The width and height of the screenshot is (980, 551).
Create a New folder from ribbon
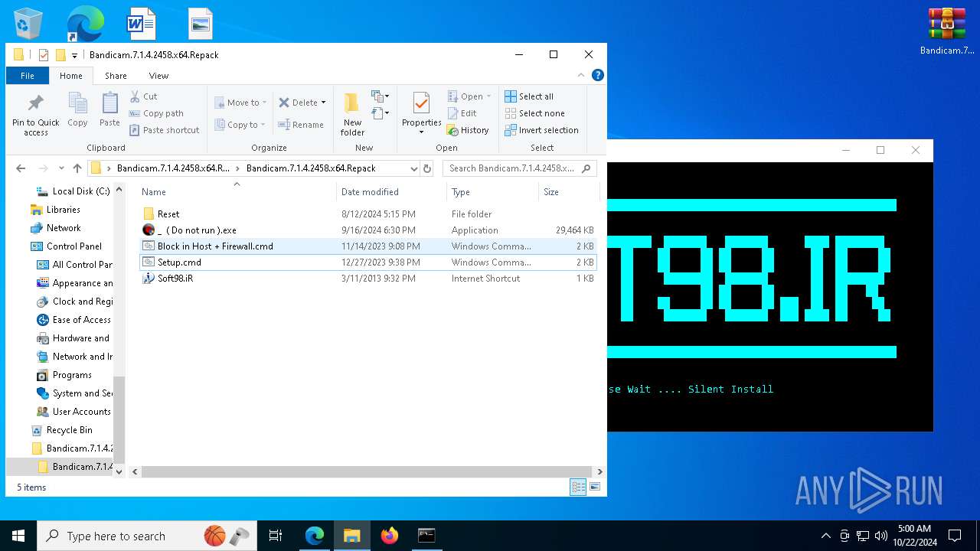click(352, 114)
